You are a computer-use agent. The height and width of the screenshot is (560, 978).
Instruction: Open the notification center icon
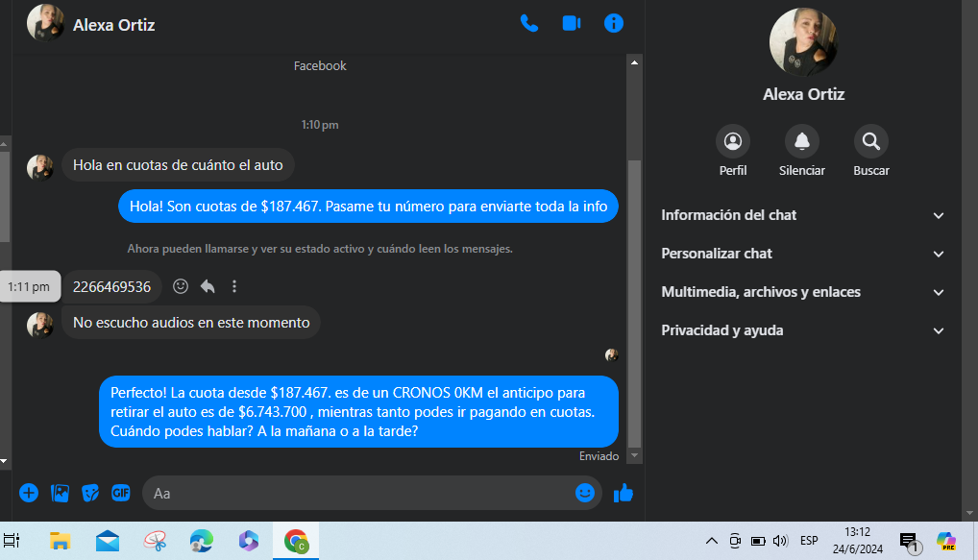coord(910,542)
